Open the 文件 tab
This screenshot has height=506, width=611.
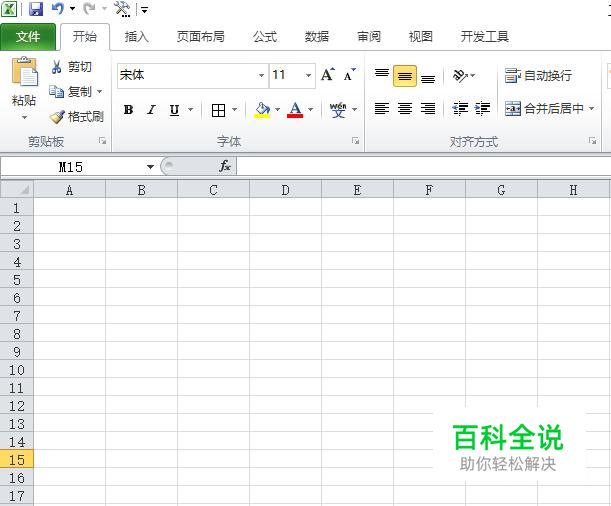[x=28, y=37]
